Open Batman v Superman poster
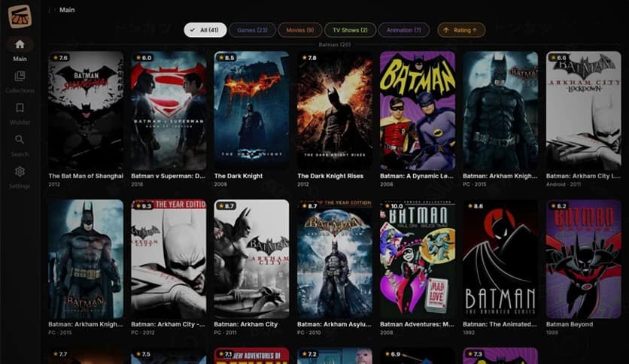Image resolution: width=629 pixels, height=364 pixels. [169, 111]
